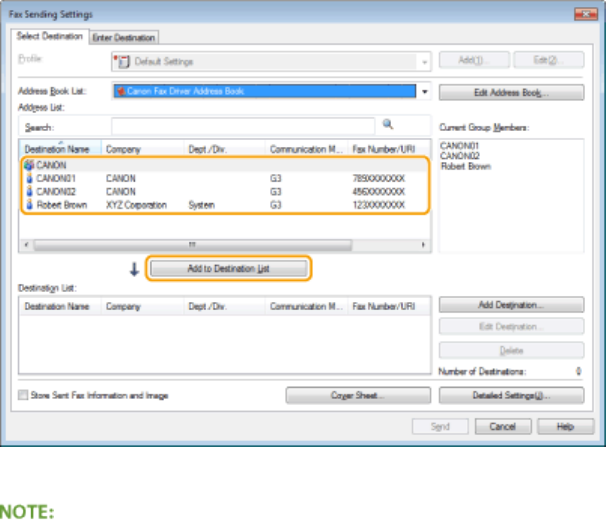606x524 pixels.
Task: Click the person icon beside CANON01
Action: point(29,179)
